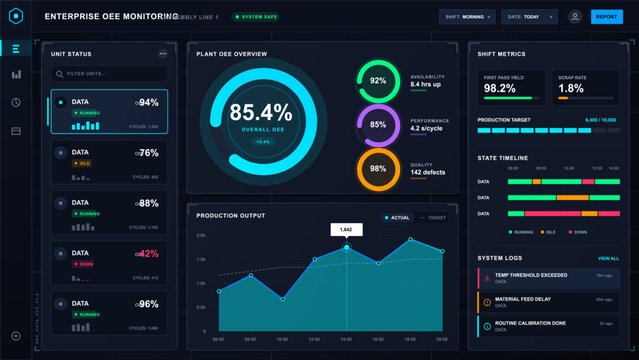Viewport: 639px width, 360px height.
Task: Click the 4.2 s/cycle performance text
Action: (x=426, y=128)
